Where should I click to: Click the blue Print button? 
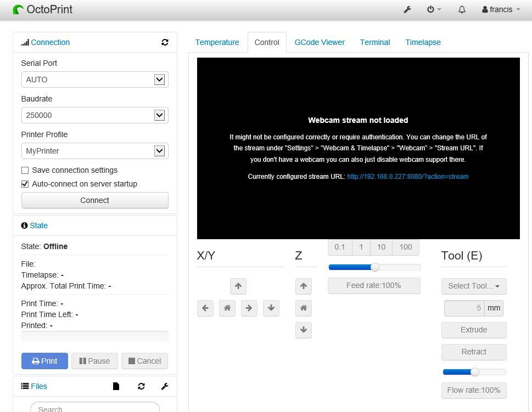tap(44, 361)
